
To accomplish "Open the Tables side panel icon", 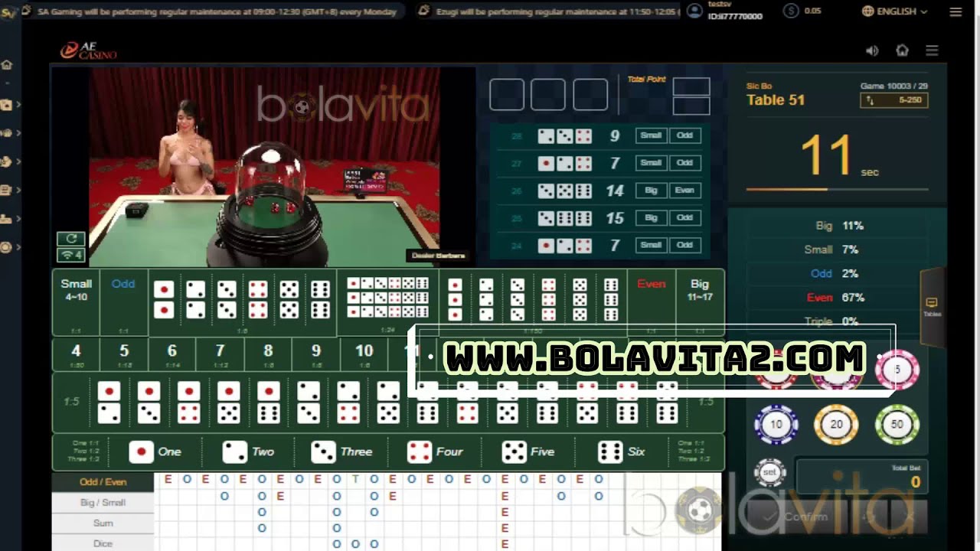I will 932,306.
